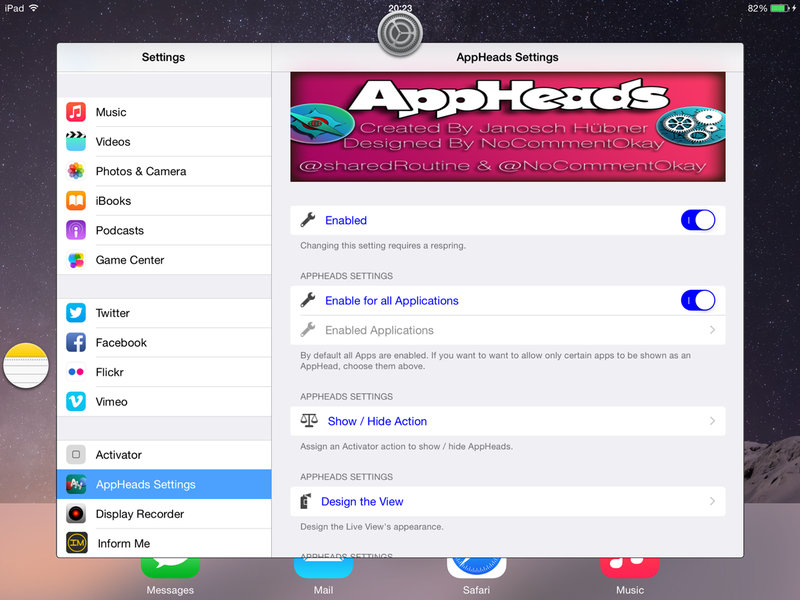
Task: Open Design the View chevron
Action: (x=712, y=502)
